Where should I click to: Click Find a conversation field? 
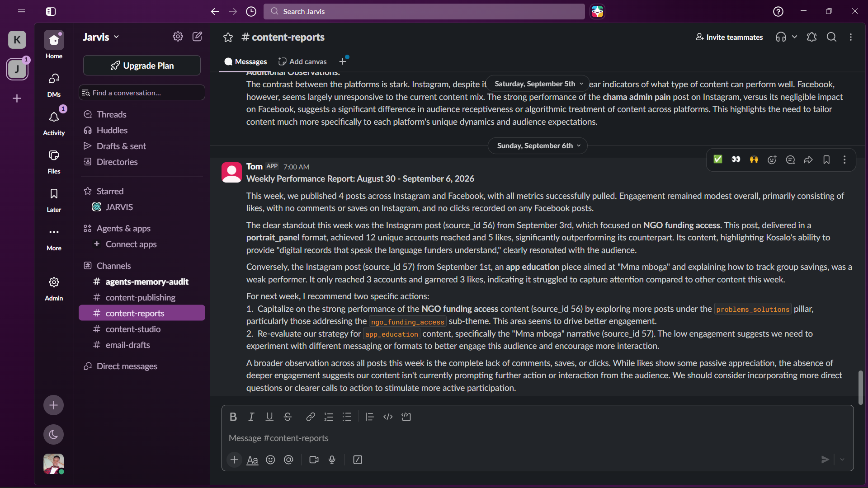click(x=142, y=93)
